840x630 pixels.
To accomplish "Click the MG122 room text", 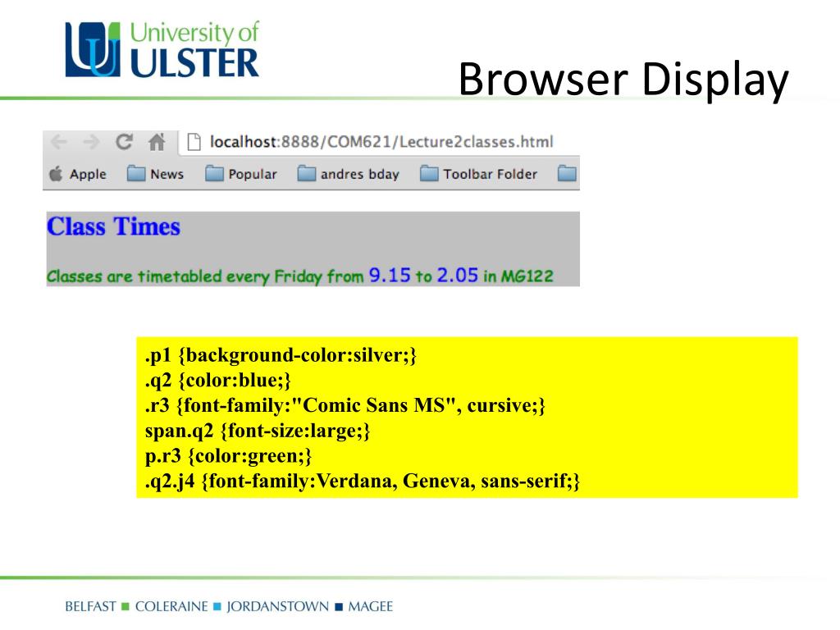I will point(527,276).
